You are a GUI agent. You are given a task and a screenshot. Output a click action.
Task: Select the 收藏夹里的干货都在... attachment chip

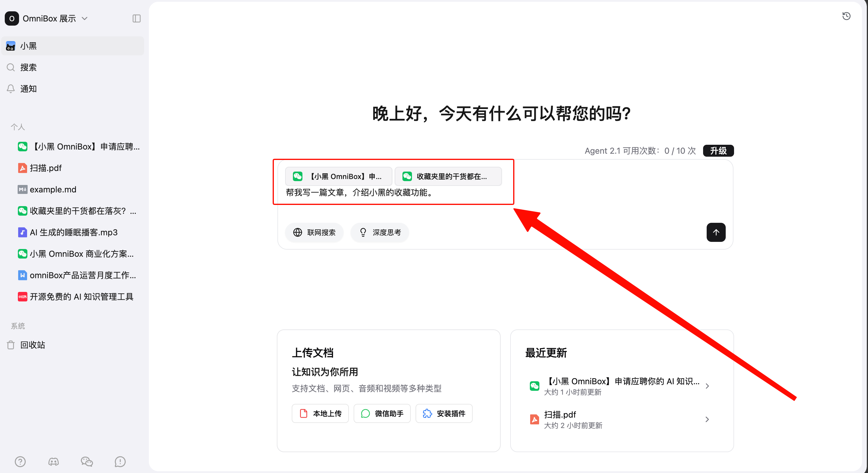coord(448,176)
